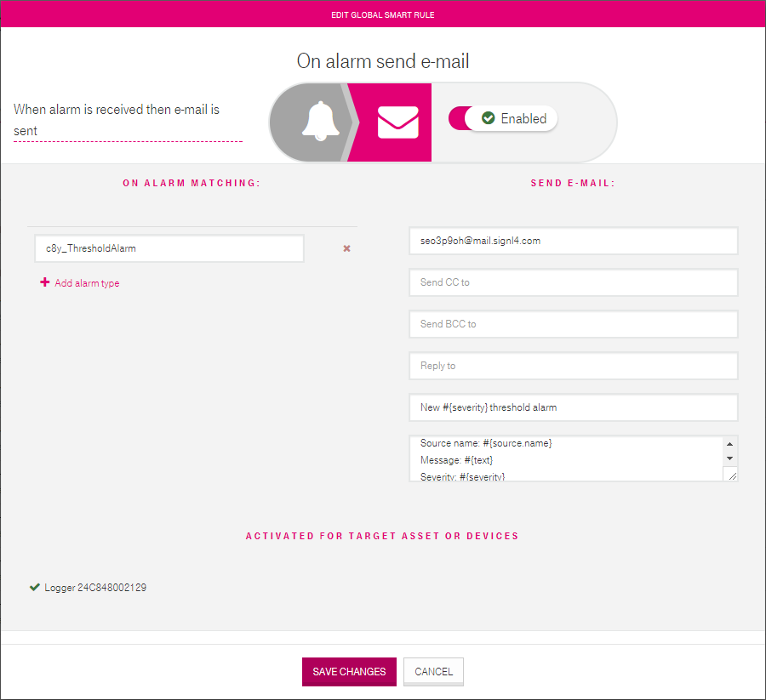Click the checkmark next to Logger 24C848002129

tap(35, 587)
